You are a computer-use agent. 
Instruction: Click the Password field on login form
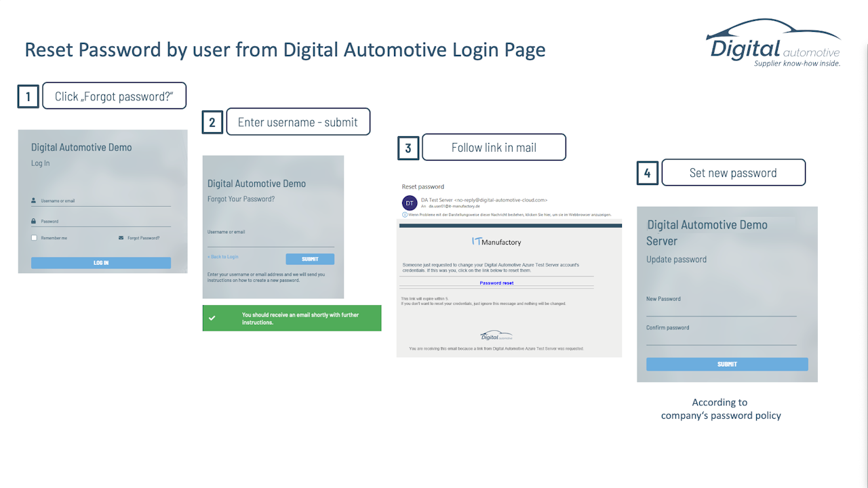pos(101,221)
